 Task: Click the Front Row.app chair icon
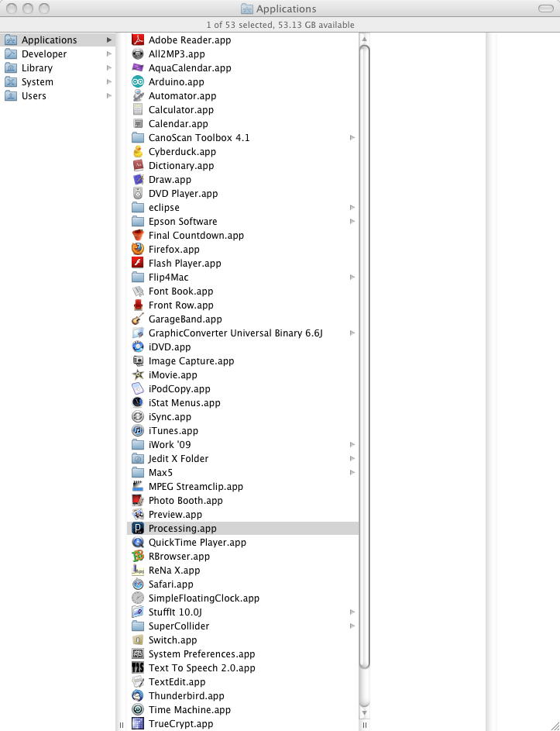click(x=137, y=305)
